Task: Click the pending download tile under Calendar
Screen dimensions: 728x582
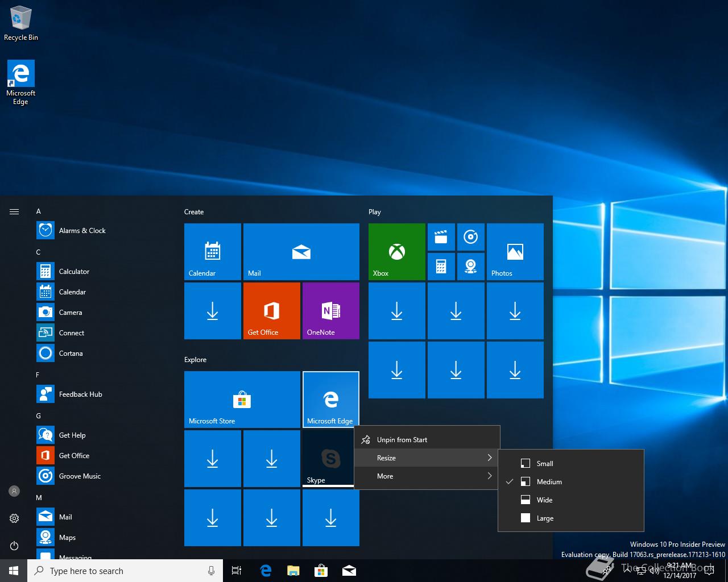Action: pos(213,311)
